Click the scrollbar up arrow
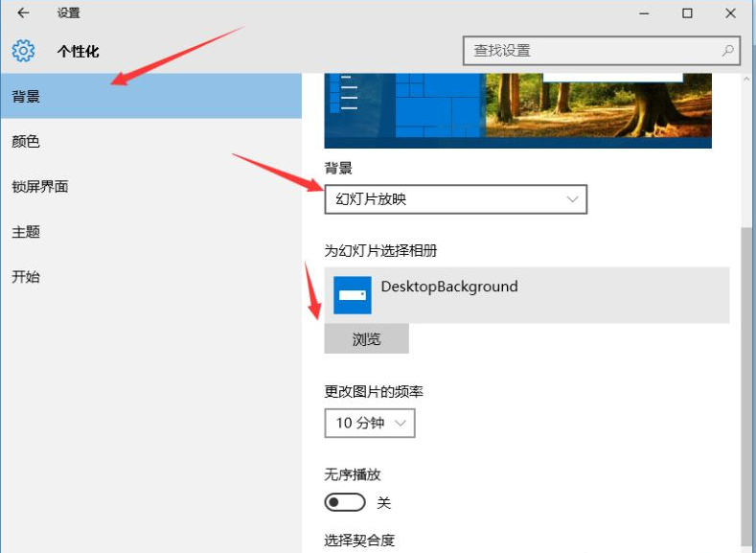Image resolution: width=756 pixels, height=553 pixels. pyautogui.click(x=747, y=80)
